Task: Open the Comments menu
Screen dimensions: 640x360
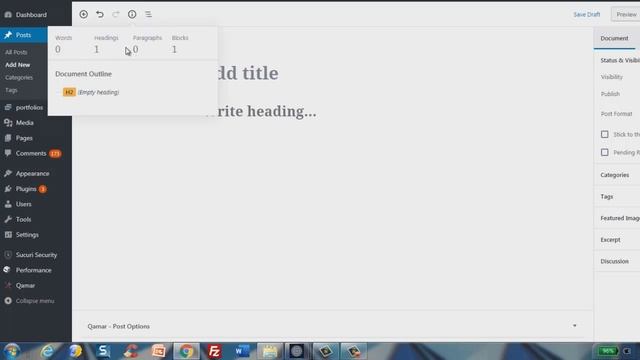Action: (x=31, y=153)
